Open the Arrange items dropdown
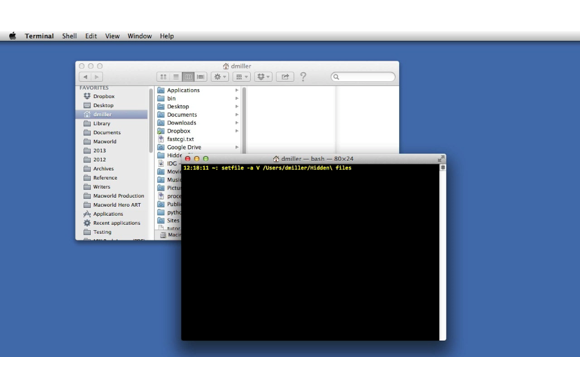 tap(242, 77)
